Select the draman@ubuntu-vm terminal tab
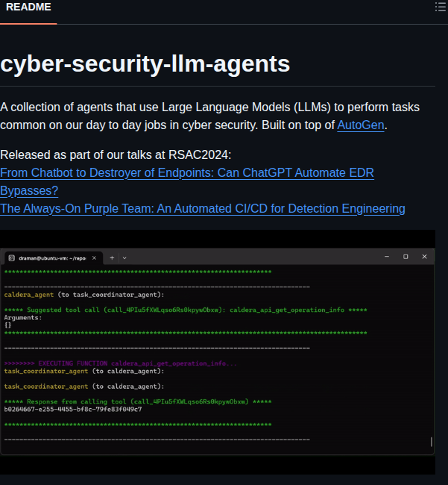This screenshot has width=448, height=485. click(54, 258)
